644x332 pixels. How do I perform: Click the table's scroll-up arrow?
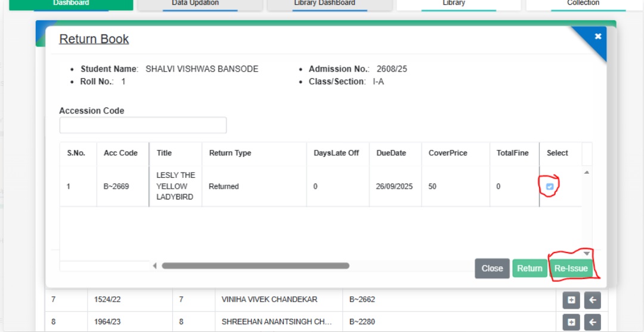(586, 173)
